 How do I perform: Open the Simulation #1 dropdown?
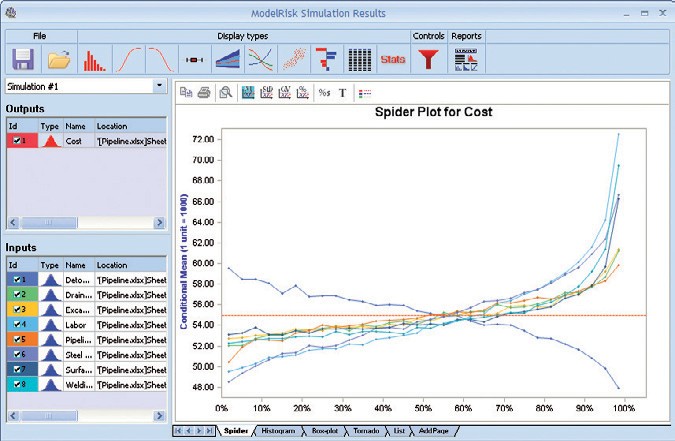pos(160,86)
